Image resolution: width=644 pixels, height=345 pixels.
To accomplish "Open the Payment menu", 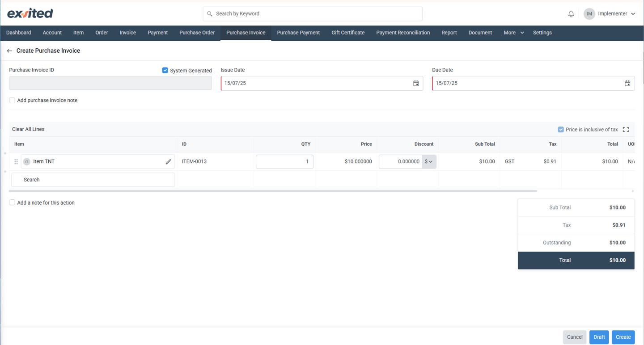I will click(157, 33).
